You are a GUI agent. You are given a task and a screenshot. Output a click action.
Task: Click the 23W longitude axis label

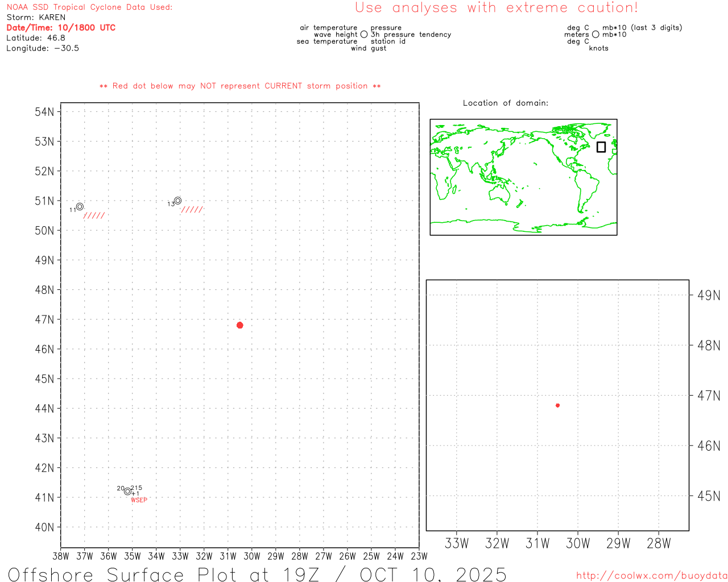[x=419, y=556]
